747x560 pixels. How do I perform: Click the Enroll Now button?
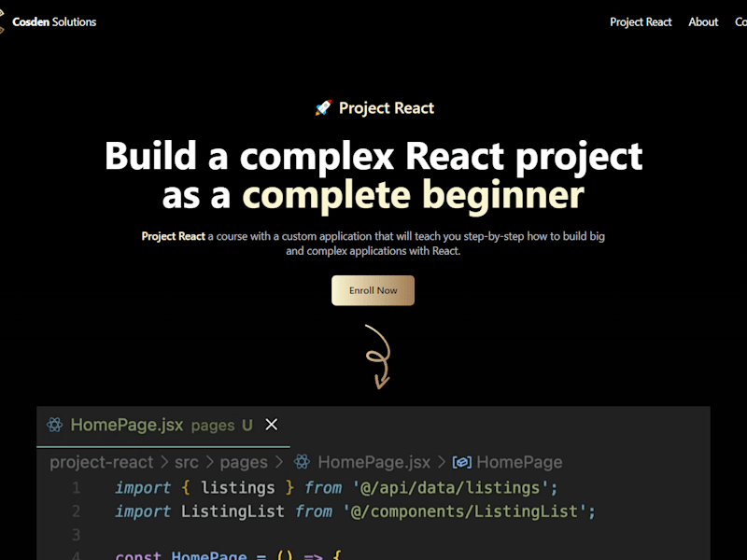click(x=373, y=290)
